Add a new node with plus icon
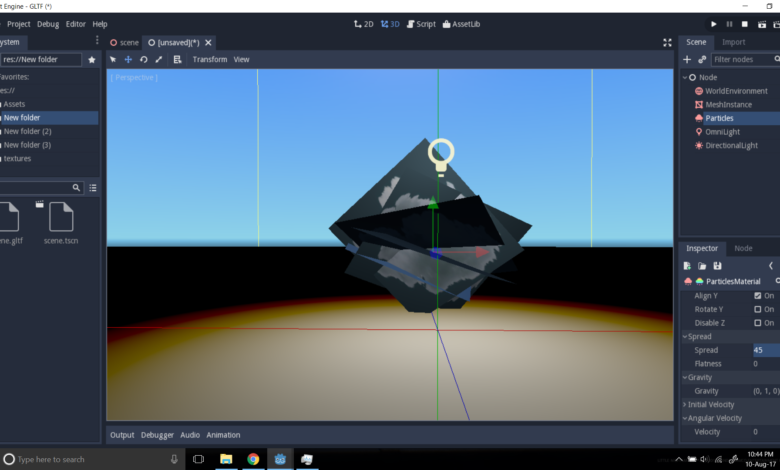780x470 pixels. [x=687, y=60]
